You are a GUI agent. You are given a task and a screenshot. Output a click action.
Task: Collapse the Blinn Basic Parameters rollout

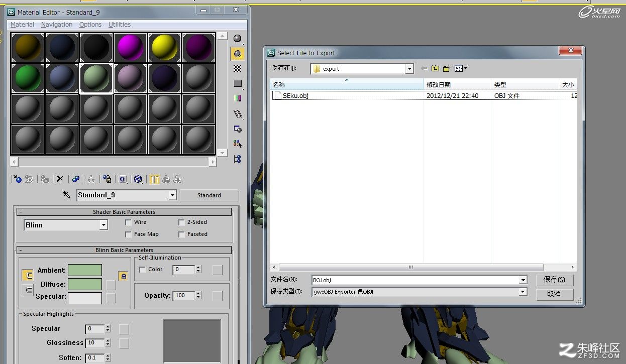(21, 250)
